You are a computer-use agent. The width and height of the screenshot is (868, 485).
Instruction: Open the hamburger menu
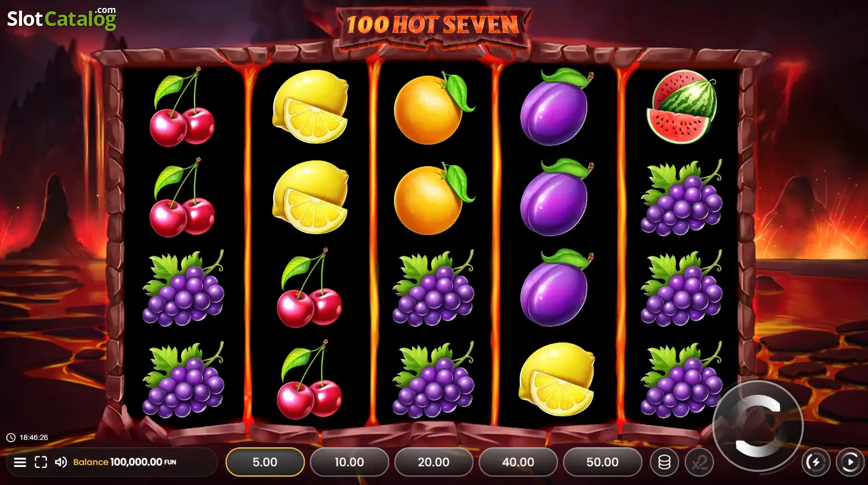[20, 462]
